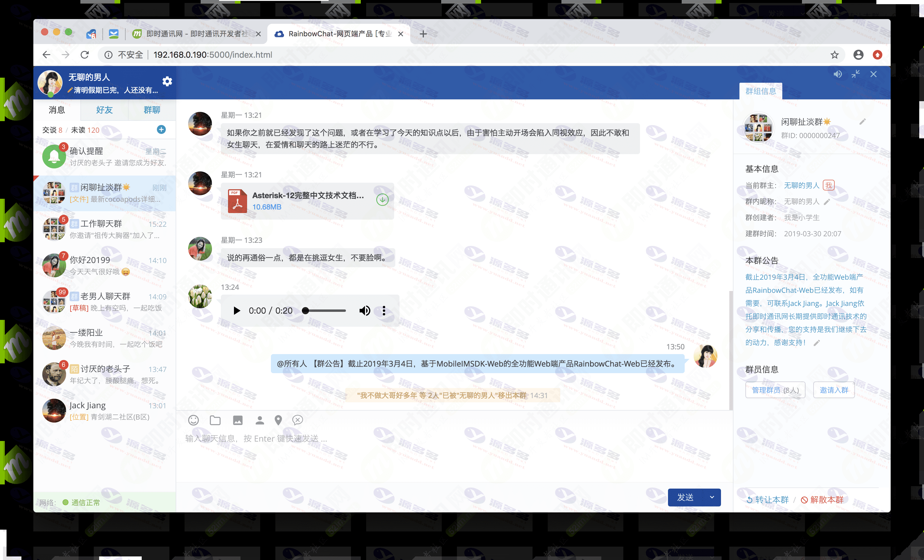Close the 即时通讯网 browser tab
The image size is (924, 560).
(x=258, y=34)
